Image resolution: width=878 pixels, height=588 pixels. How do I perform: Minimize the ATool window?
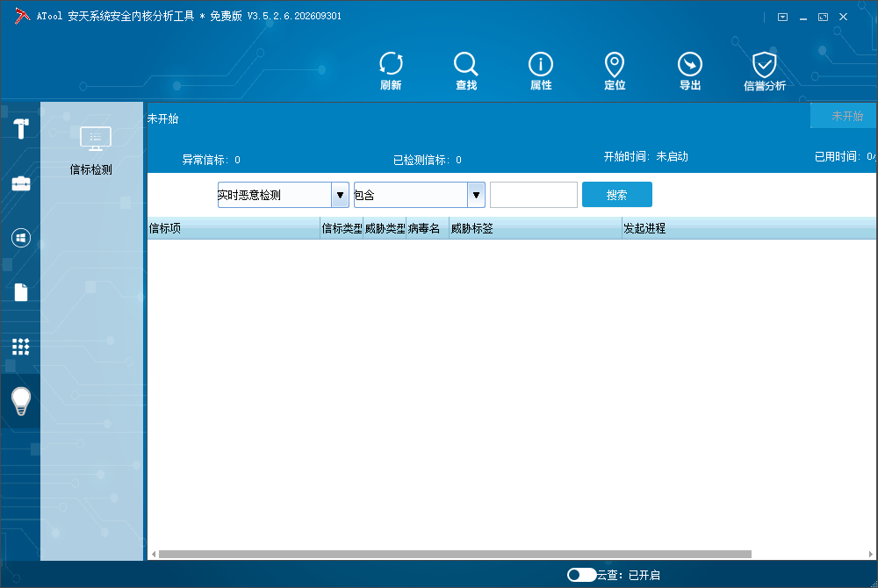(803, 18)
